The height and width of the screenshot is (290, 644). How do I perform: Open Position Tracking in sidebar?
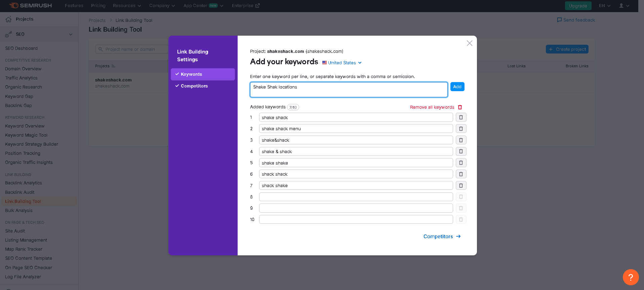click(23, 153)
